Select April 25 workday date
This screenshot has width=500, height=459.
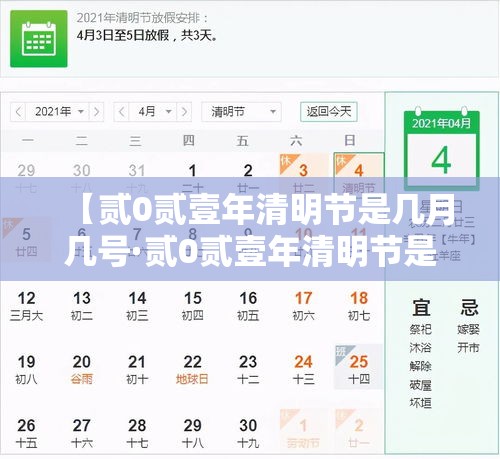click(x=359, y=367)
